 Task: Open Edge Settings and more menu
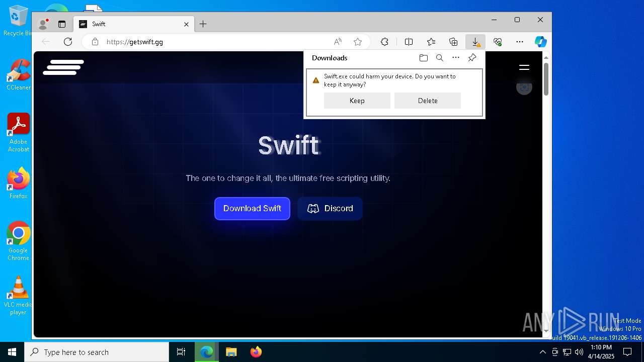click(x=520, y=42)
